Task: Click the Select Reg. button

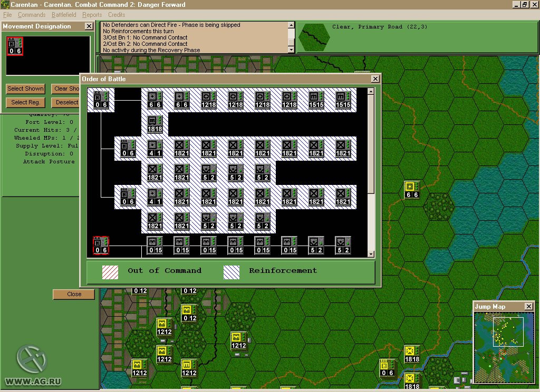Action: pyautogui.click(x=25, y=103)
